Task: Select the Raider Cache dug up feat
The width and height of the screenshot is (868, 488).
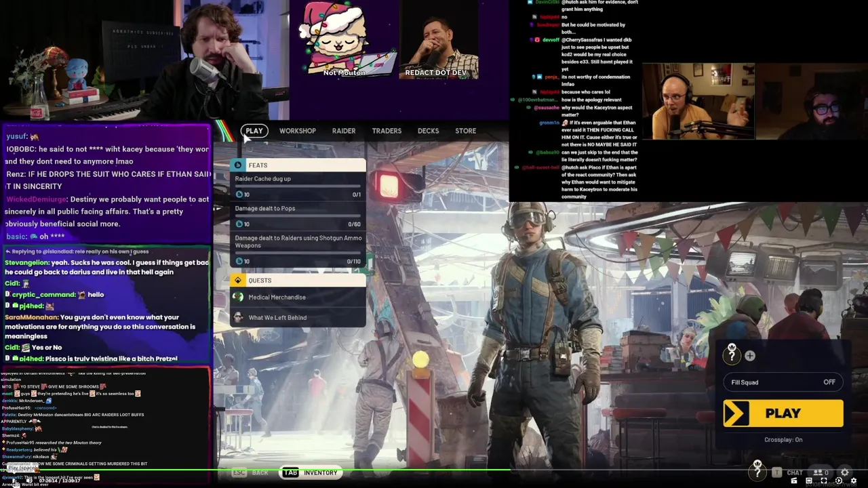Action: [298, 186]
